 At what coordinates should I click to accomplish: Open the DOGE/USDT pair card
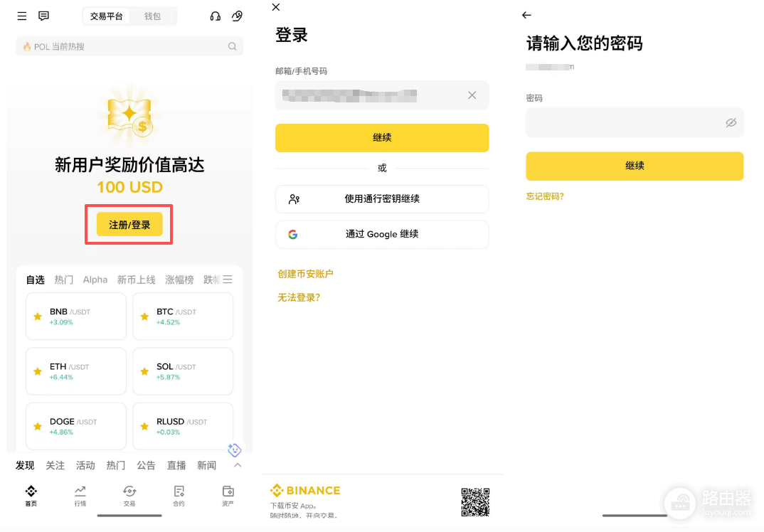click(76, 426)
